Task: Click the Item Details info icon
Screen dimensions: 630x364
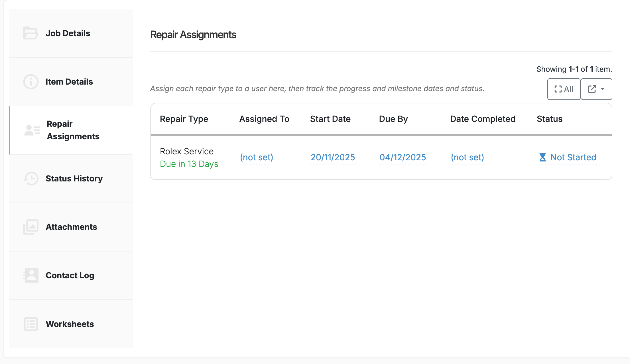Action: pyautogui.click(x=31, y=82)
